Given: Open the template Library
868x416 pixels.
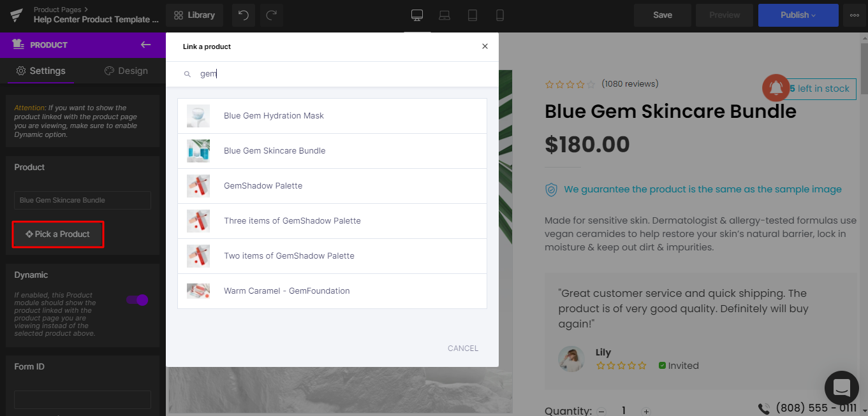Looking at the screenshot, I should (x=194, y=15).
